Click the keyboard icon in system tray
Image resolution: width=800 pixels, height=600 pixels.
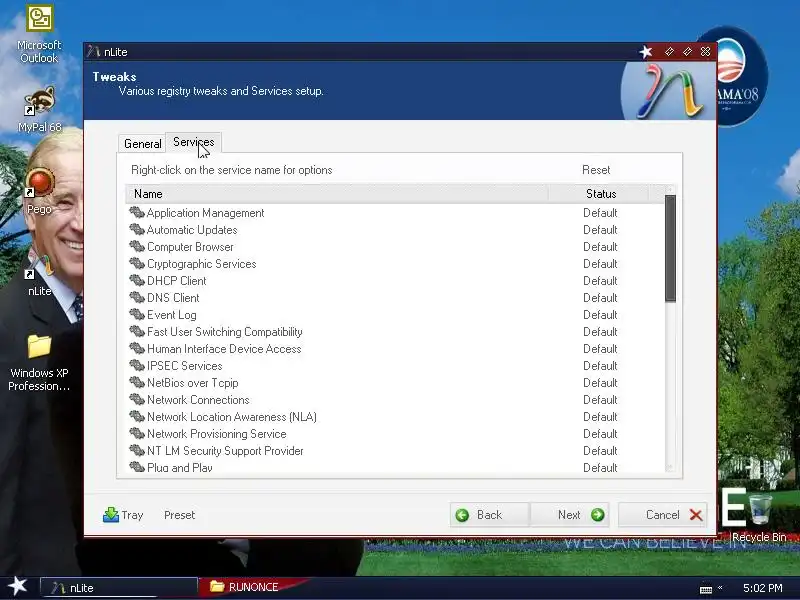(706, 589)
